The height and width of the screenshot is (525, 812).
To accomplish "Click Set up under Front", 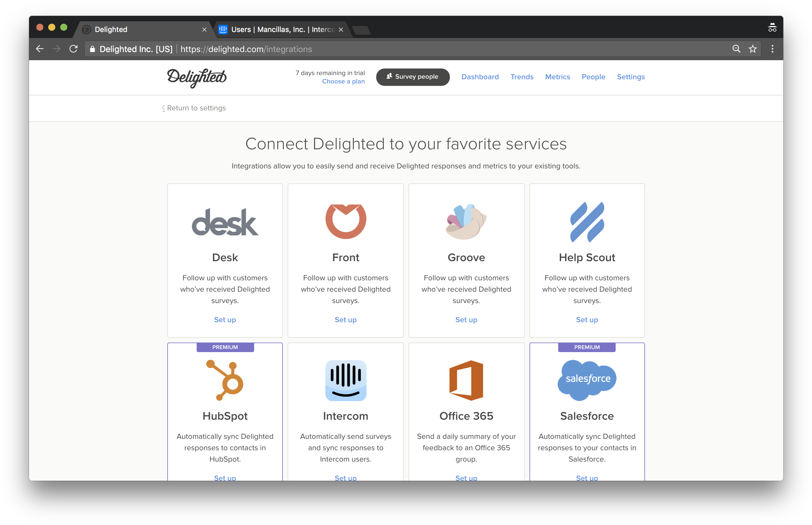I will pyautogui.click(x=345, y=319).
